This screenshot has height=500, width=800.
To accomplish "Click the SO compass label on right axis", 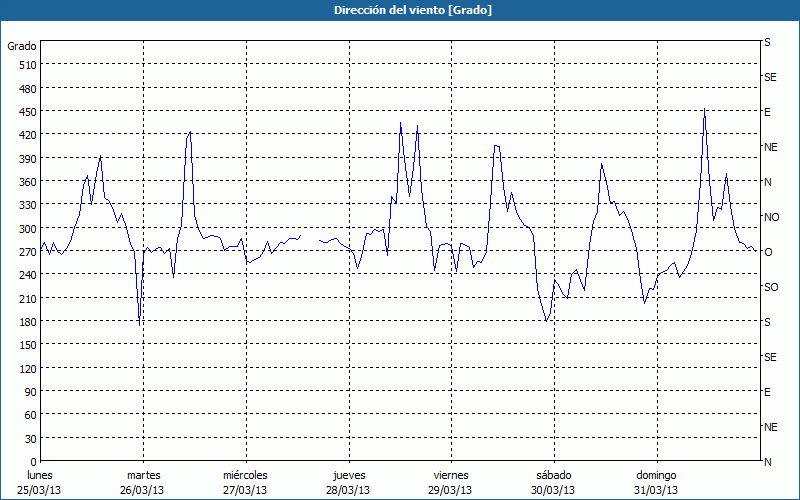I will (x=771, y=287).
